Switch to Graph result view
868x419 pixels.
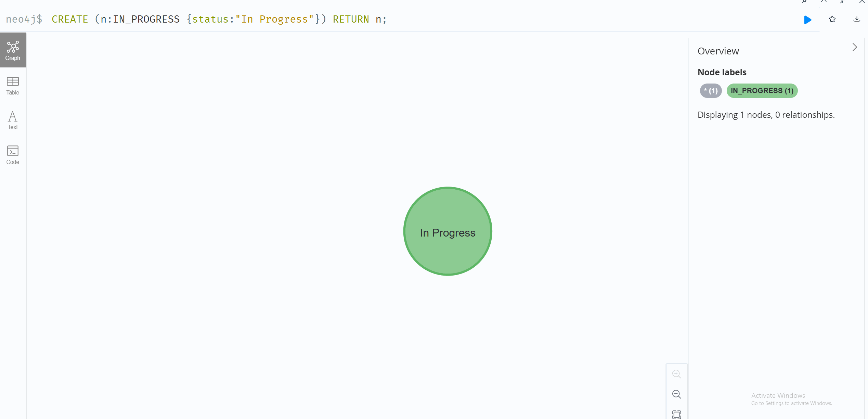pyautogui.click(x=13, y=50)
